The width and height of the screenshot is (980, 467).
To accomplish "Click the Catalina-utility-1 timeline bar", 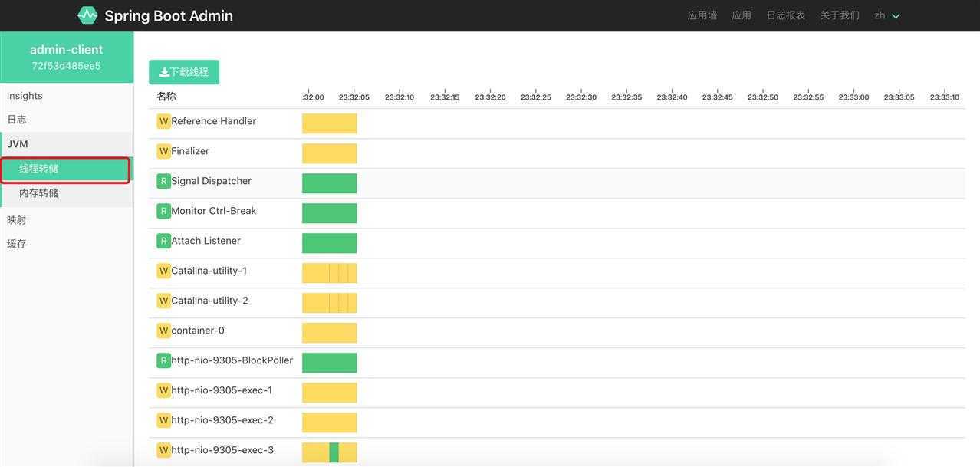I will coord(330,273).
